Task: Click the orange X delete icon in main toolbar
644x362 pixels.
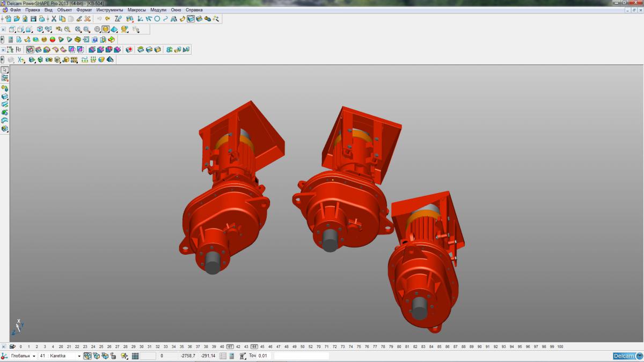Action: coord(87,19)
